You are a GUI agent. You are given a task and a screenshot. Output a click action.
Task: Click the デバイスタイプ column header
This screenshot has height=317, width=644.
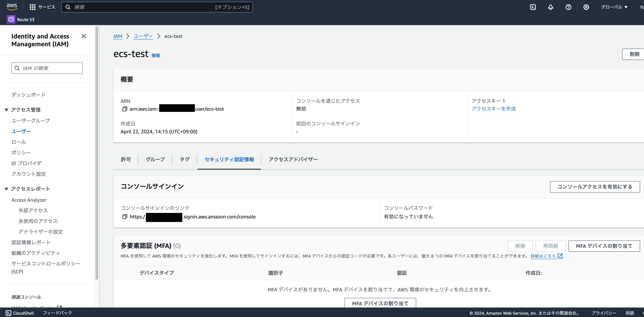[x=157, y=273]
